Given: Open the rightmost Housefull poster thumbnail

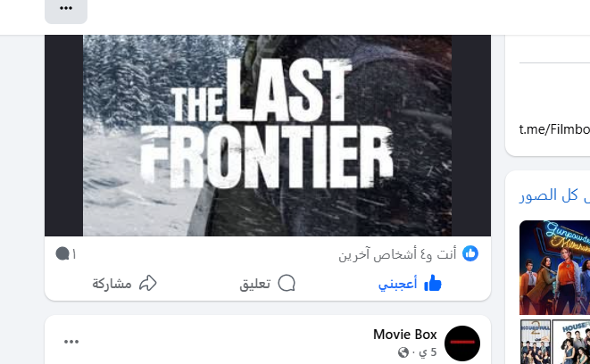Looking at the screenshot, I should click(571, 342).
